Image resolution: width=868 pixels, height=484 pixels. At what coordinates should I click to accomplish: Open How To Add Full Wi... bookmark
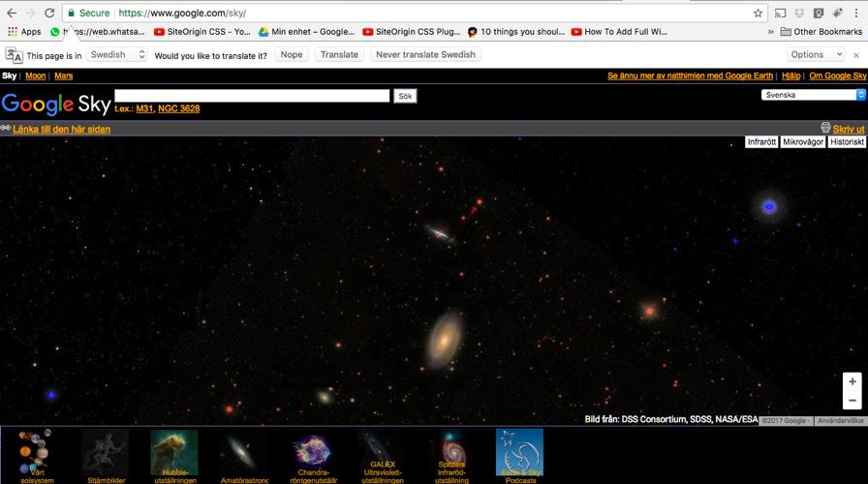point(619,32)
